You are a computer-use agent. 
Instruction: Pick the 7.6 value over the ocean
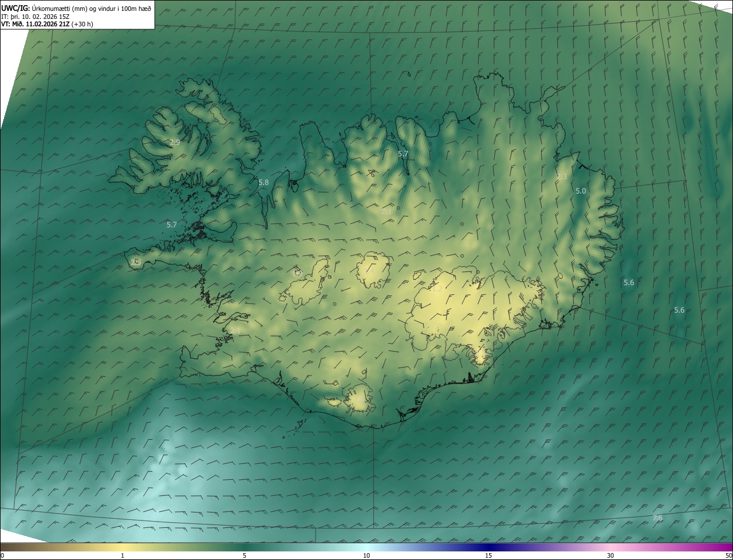tap(657, 518)
